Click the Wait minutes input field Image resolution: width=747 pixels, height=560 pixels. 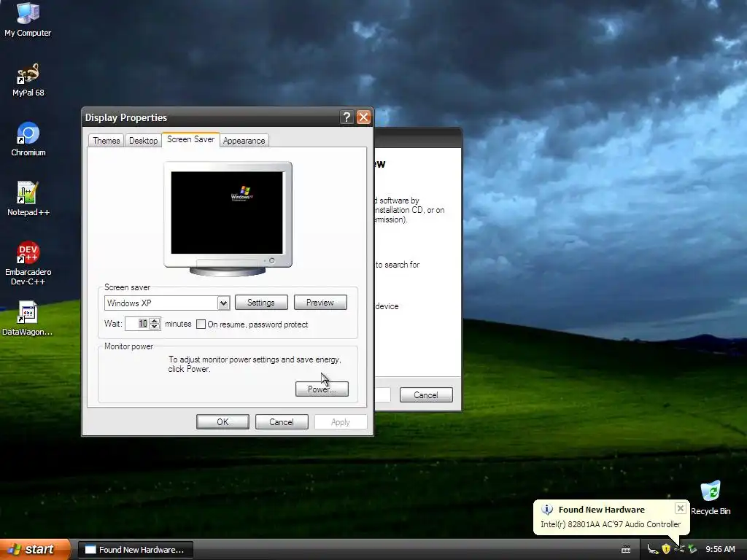coord(137,324)
